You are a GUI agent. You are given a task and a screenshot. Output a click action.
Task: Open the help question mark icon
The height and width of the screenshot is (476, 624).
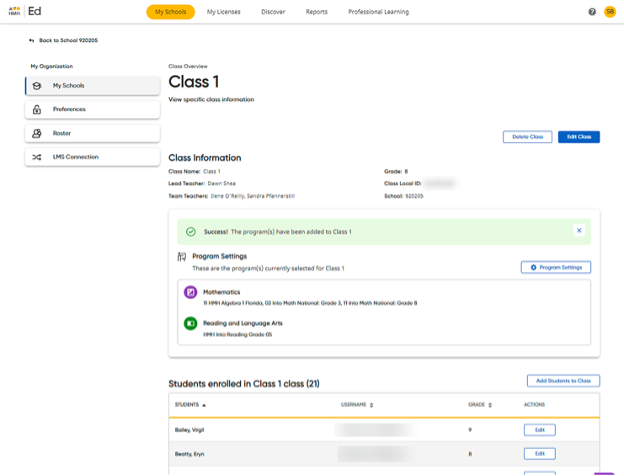coord(592,12)
